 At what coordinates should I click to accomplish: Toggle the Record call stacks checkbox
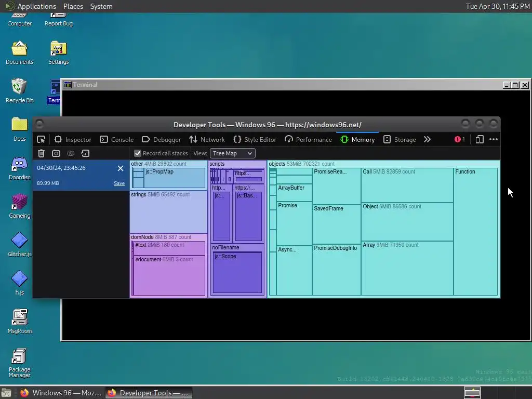click(137, 153)
